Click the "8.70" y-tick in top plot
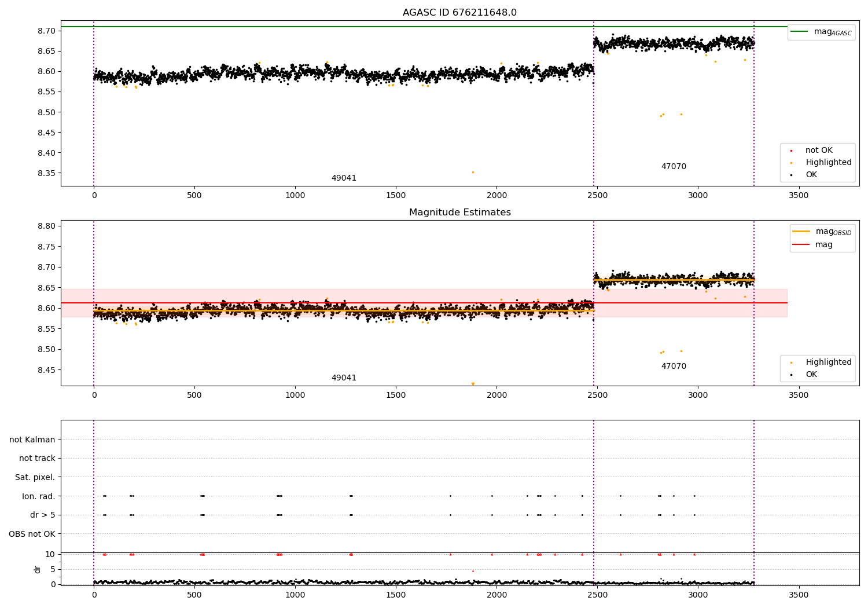 pos(46,31)
